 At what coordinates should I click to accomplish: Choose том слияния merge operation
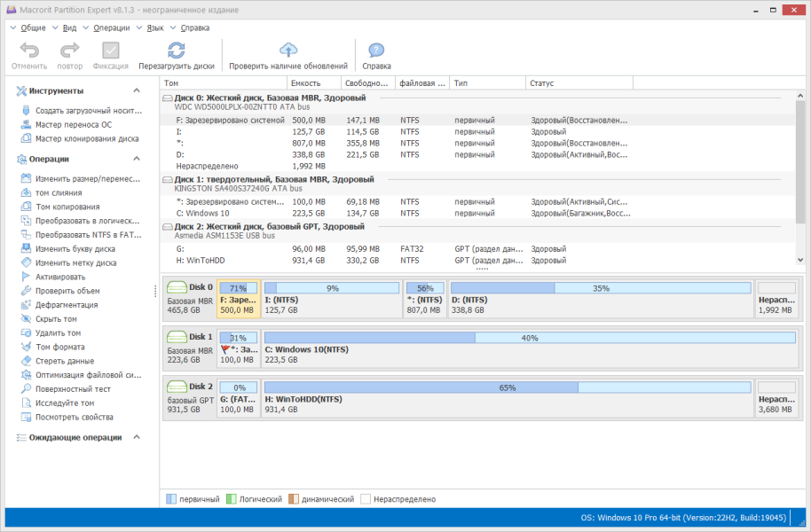(59, 192)
